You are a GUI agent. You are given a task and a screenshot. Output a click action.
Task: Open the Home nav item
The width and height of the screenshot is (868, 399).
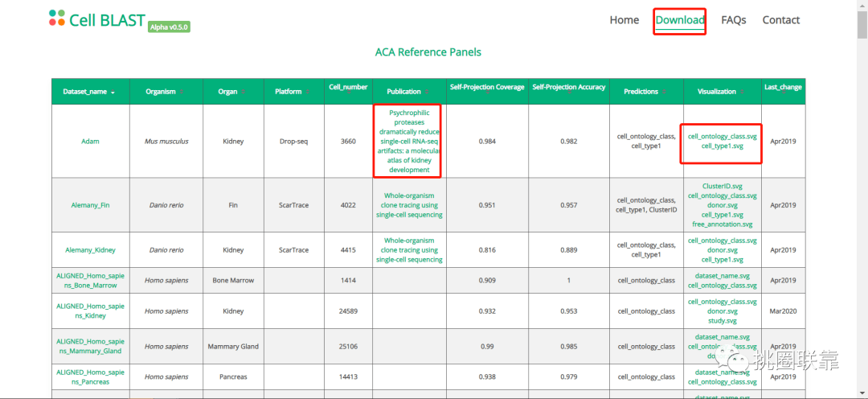[x=624, y=20]
